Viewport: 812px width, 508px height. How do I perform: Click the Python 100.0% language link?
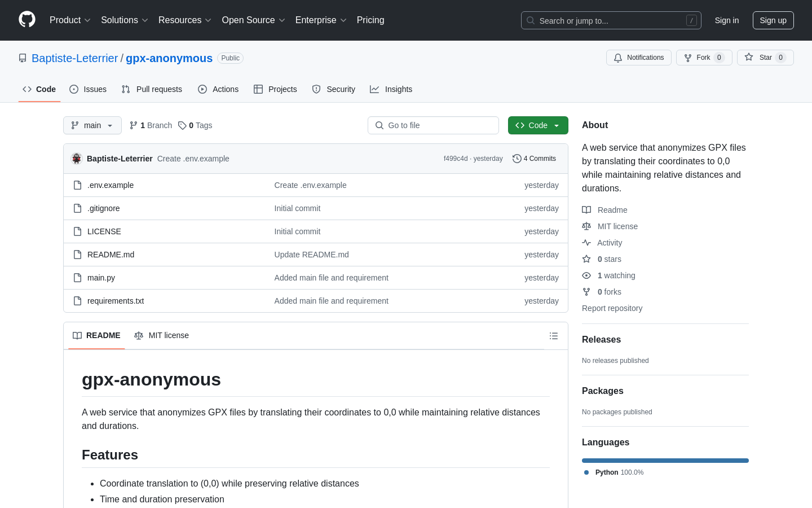[x=614, y=472]
